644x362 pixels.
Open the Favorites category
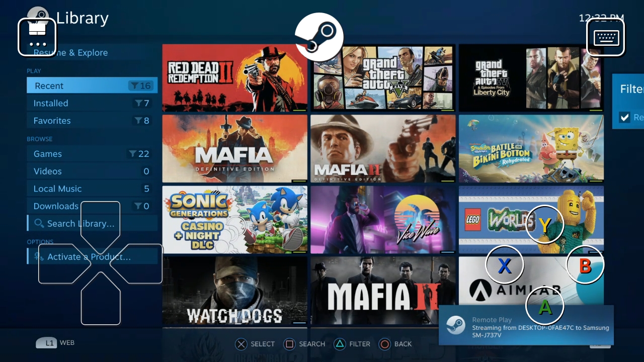92,121
